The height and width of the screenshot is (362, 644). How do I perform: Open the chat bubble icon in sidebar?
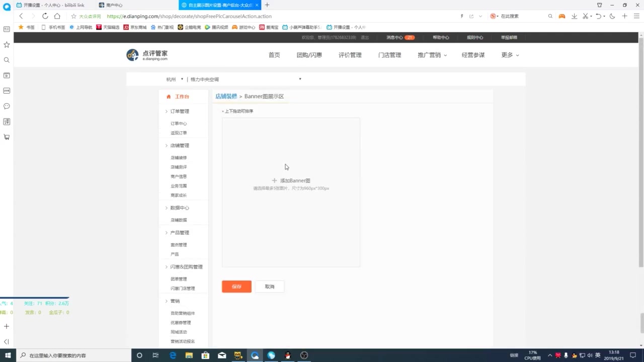click(x=7, y=106)
